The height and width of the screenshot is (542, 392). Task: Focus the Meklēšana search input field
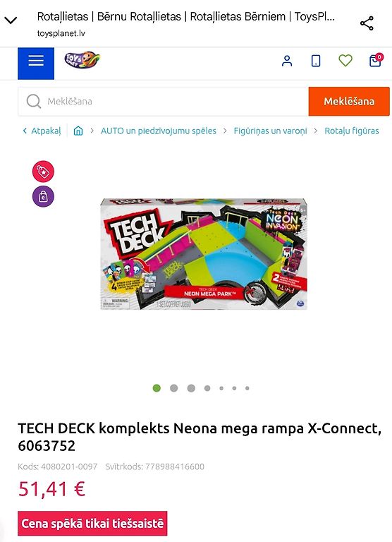(164, 102)
